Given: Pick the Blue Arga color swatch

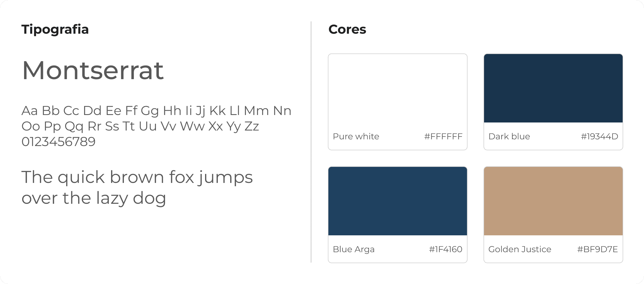Looking at the screenshot, I should (x=398, y=201).
